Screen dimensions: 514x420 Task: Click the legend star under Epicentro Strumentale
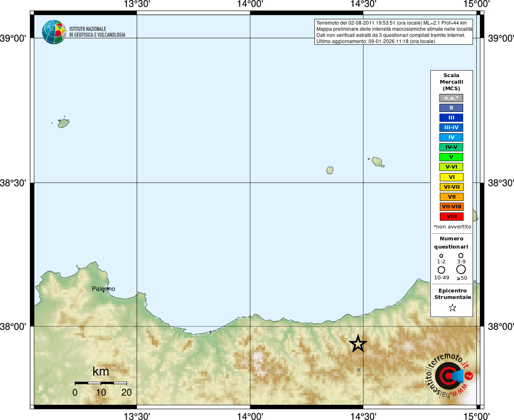(x=453, y=308)
